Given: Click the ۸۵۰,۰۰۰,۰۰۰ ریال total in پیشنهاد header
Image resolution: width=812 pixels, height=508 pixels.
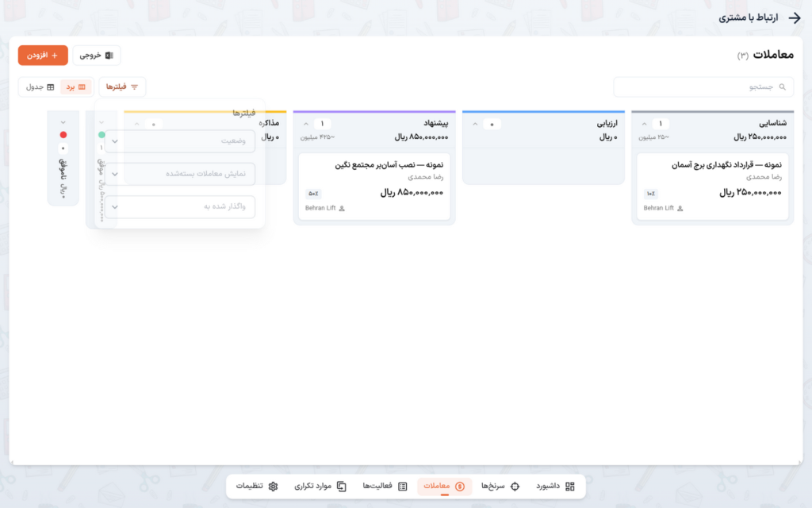Looking at the screenshot, I should (x=422, y=137).
